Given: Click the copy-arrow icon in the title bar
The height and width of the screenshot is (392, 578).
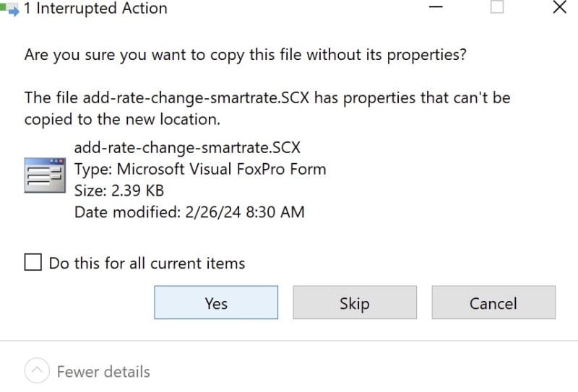Looking at the screenshot, I should click(10, 9).
